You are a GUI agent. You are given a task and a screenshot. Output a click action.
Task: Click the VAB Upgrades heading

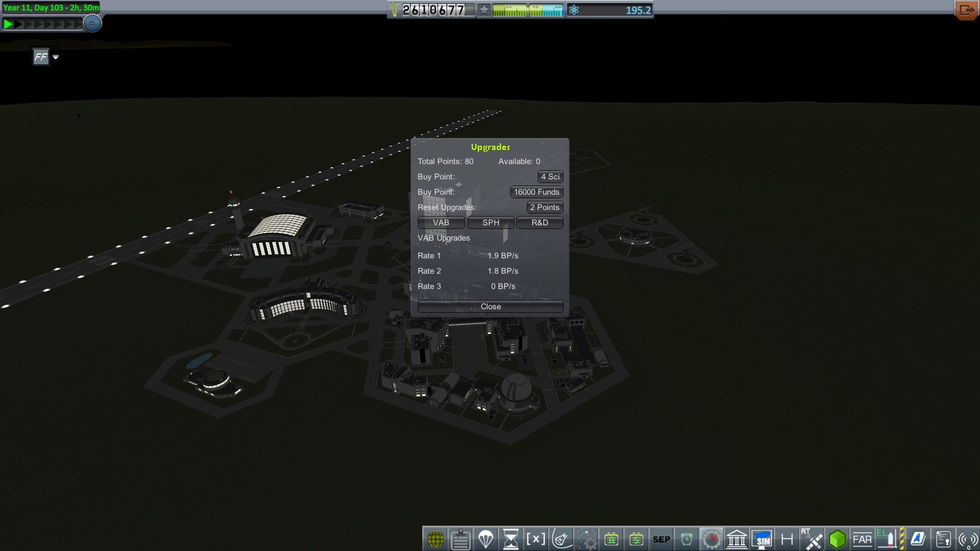pyautogui.click(x=444, y=238)
